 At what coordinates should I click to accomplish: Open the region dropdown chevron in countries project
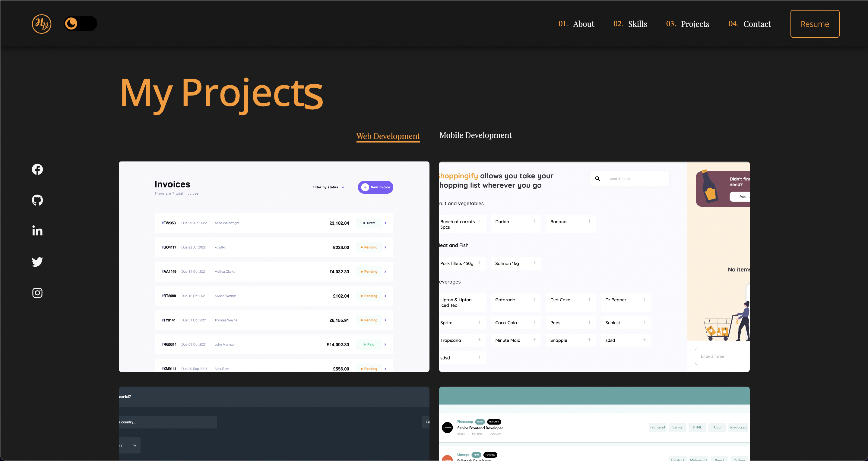135,445
